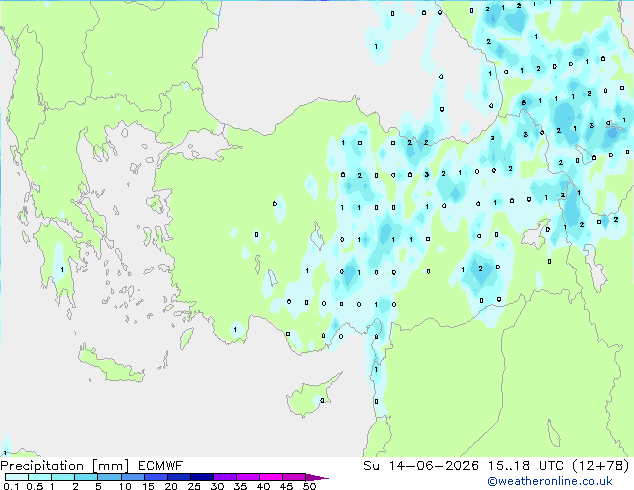Image resolution: width=634 pixels, height=490 pixels.
Task: Click the island of Crete on map
Action: click(110, 365)
